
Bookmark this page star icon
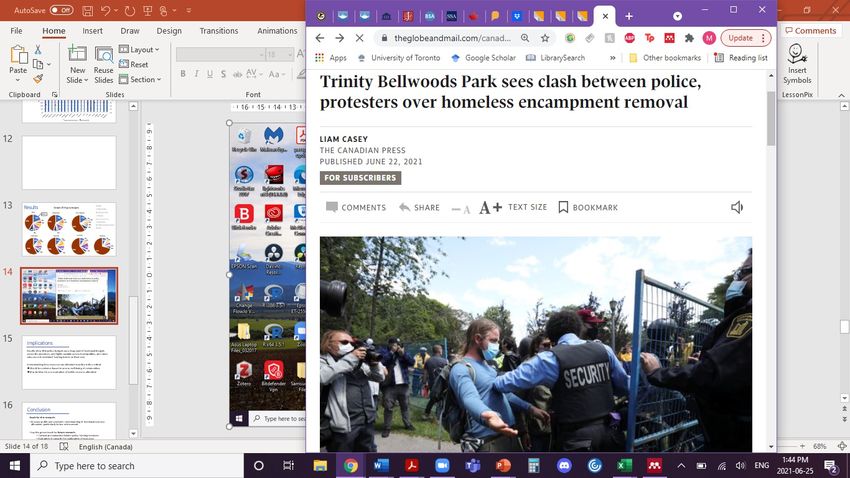click(x=545, y=38)
